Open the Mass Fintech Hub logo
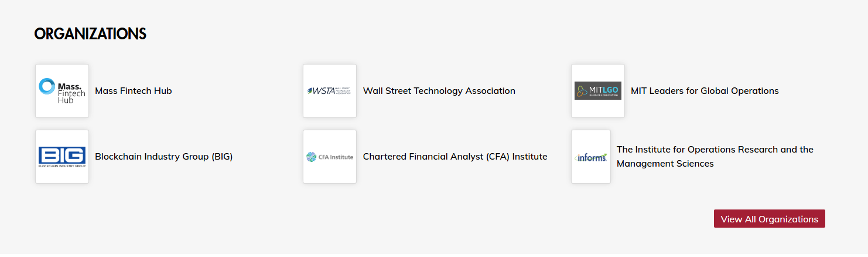This screenshot has height=257, width=868. pyautogui.click(x=62, y=91)
